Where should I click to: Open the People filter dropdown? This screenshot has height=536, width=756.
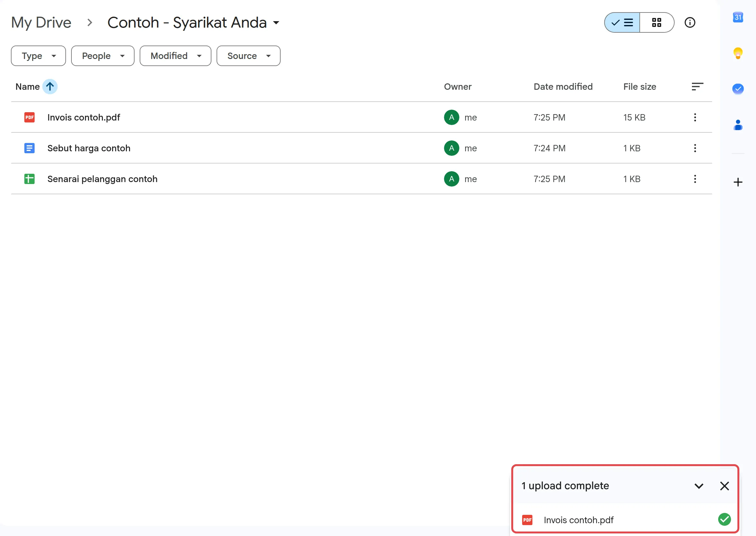[103, 56]
